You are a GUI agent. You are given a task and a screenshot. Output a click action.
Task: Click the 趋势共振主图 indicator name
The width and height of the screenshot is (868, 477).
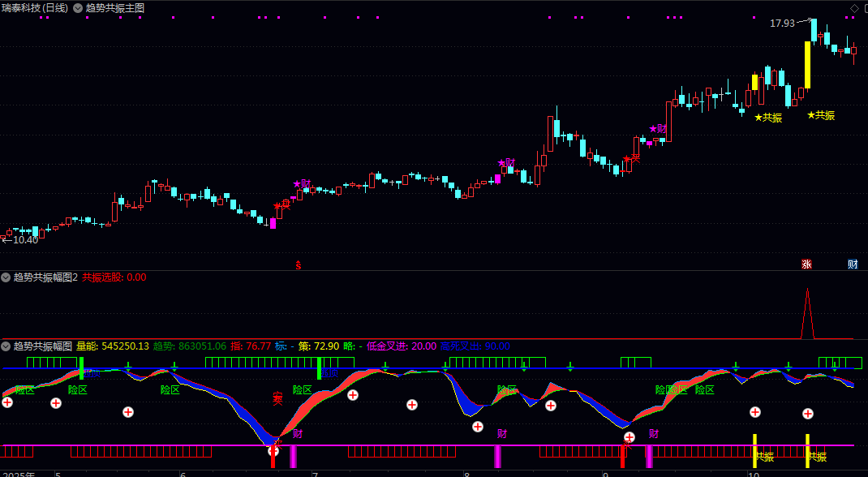[115, 8]
